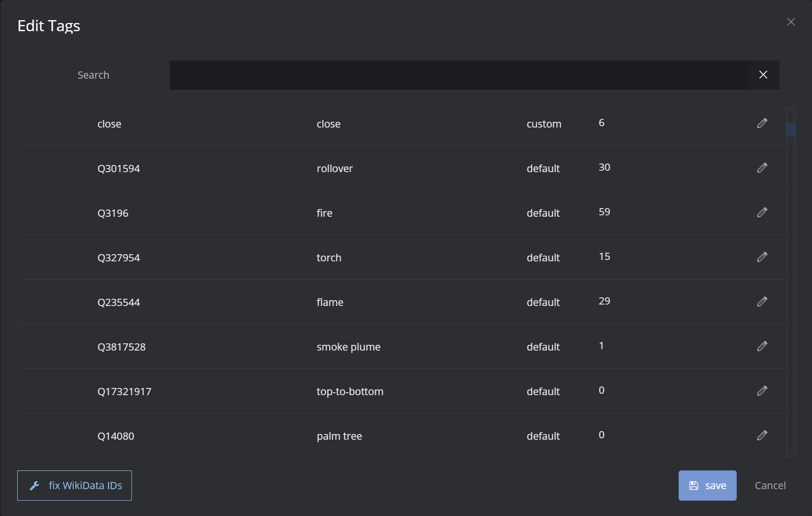The image size is (812, 516).
Task: Cancel editing tags
Action: tap(770, 485)
